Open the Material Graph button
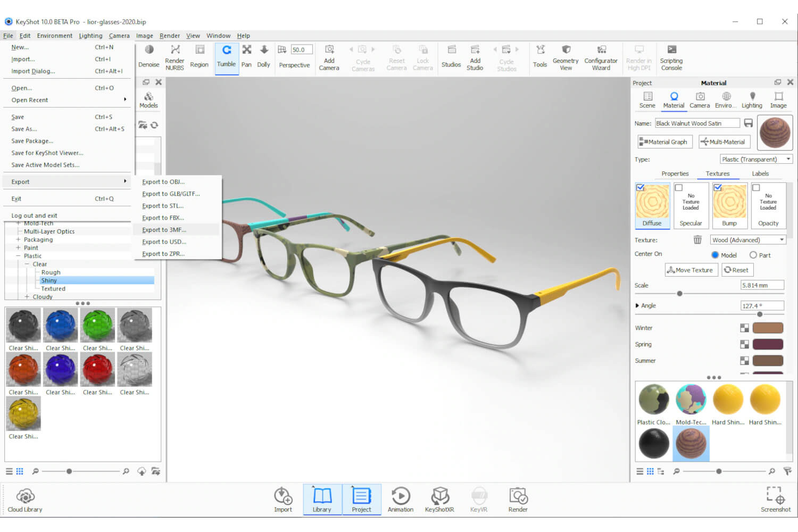 pos(664,142)
